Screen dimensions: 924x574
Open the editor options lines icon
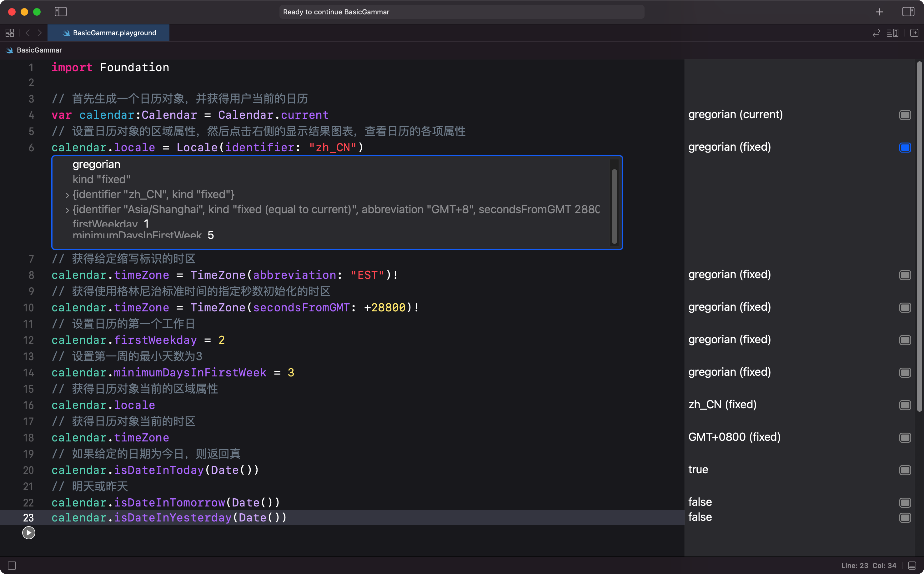coord(892,33)
